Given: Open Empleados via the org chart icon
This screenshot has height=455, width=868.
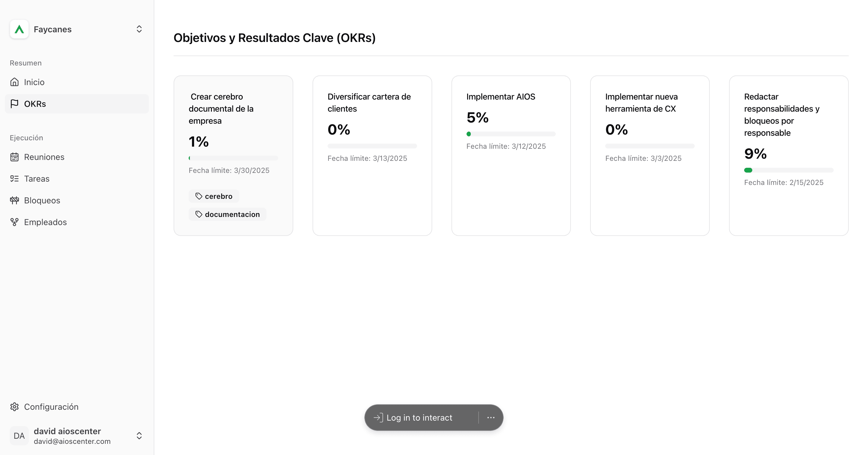Looking at the screenshot, I should [14, 222].
